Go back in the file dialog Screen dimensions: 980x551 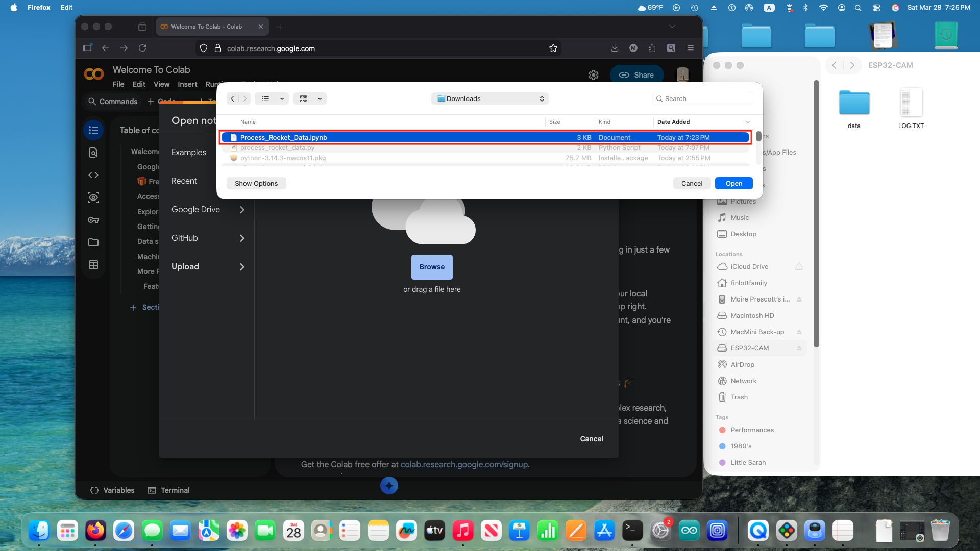232,98
